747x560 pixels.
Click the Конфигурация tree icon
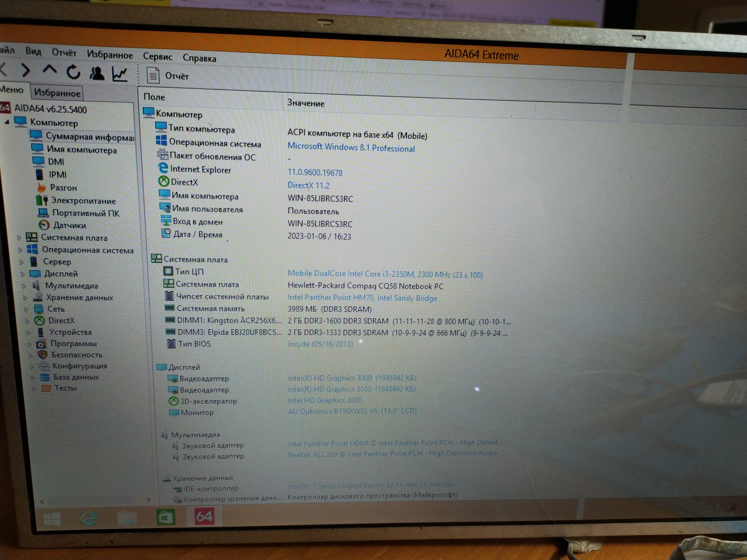tap(44, 366)
